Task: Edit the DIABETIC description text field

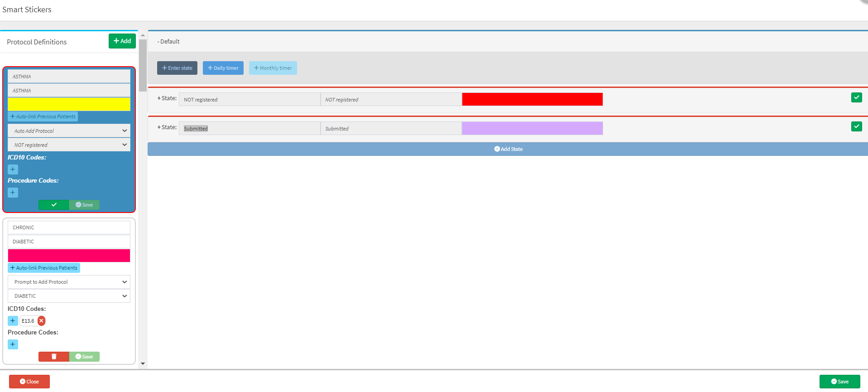Action: 69,242
